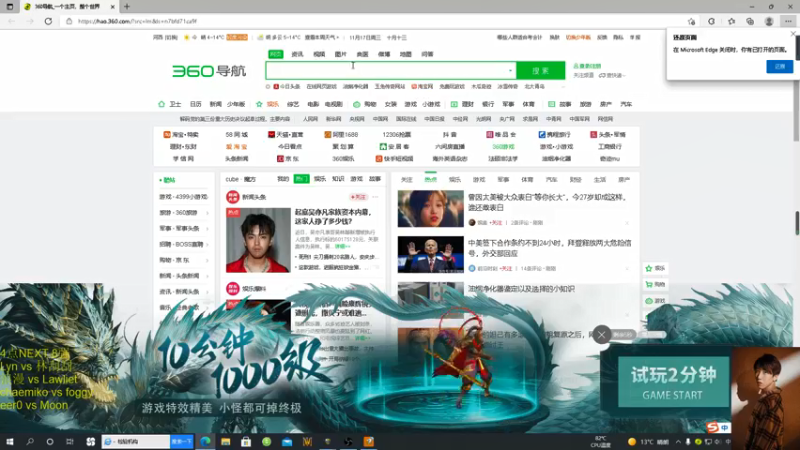This screenshot has height=450, width=800.
Task: Open the Mail app on taskbar
Action: 287,442
